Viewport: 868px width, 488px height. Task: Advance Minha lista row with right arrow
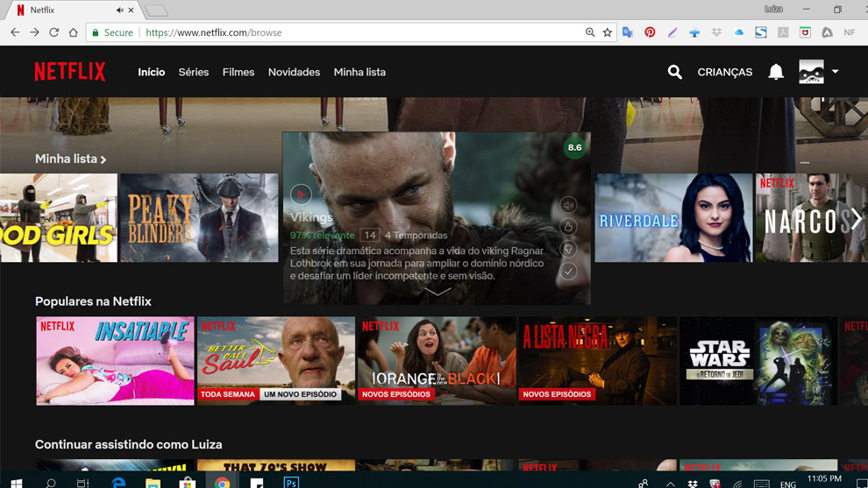pyautogui.click(x=857, y=218)
